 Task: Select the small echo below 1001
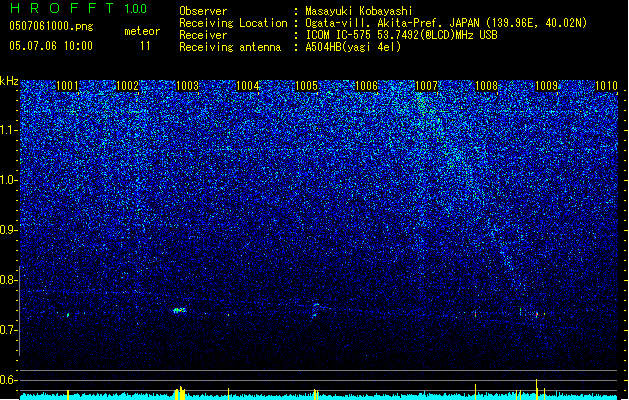[x=68, y=315]
